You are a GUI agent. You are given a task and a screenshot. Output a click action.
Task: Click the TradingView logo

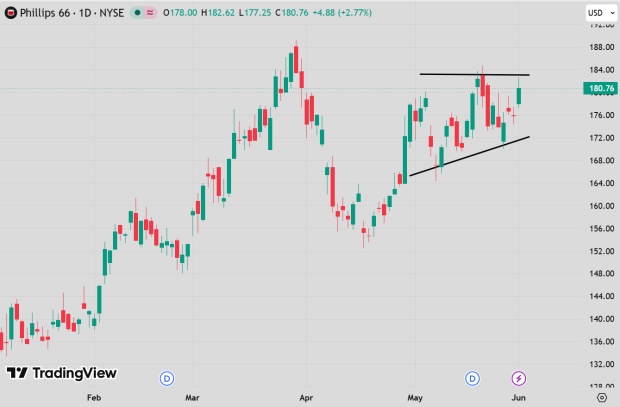pos(61,373)
